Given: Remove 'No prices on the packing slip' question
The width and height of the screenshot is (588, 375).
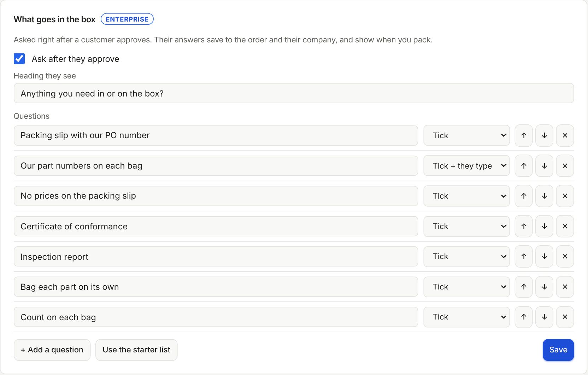Looking at the screenshot, I should [x=565, y=196].
